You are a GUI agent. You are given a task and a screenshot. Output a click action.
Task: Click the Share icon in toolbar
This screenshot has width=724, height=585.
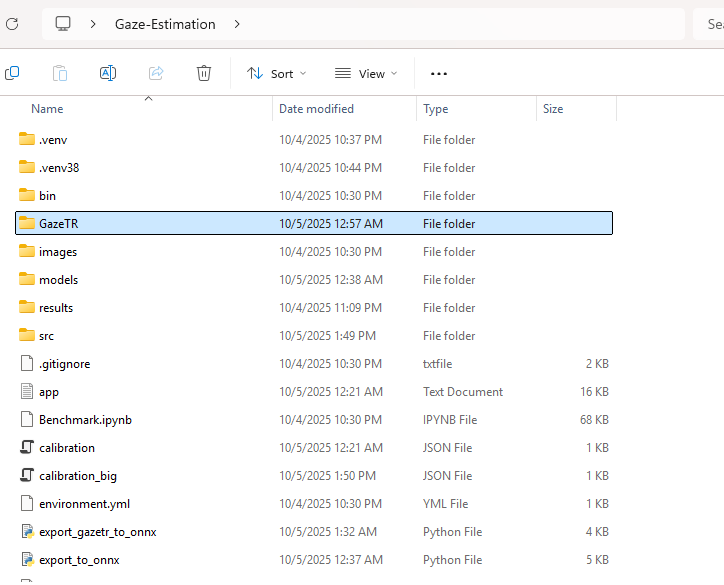[156, 73]
